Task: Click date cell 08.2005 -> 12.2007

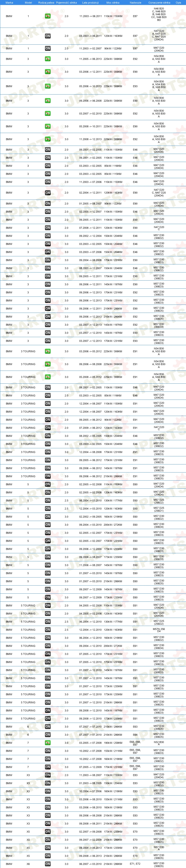Action: click(90, 268)
